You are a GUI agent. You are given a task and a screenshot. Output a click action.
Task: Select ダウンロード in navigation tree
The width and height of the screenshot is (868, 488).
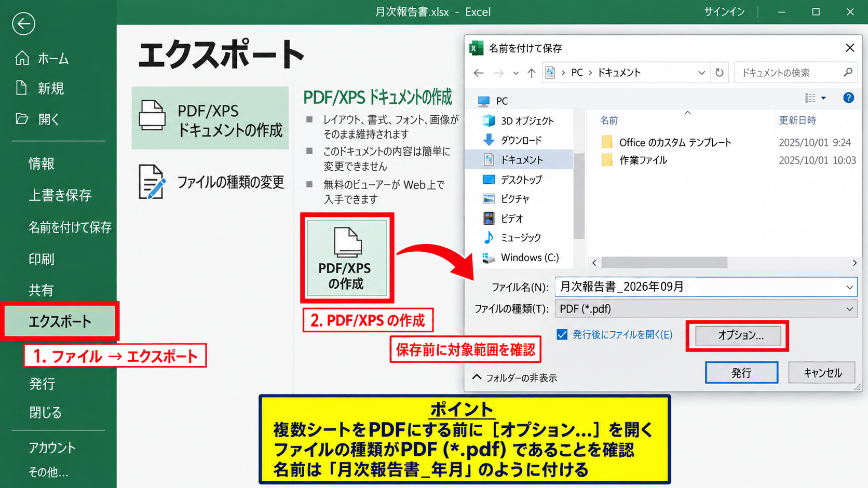(x=513, y=140)
